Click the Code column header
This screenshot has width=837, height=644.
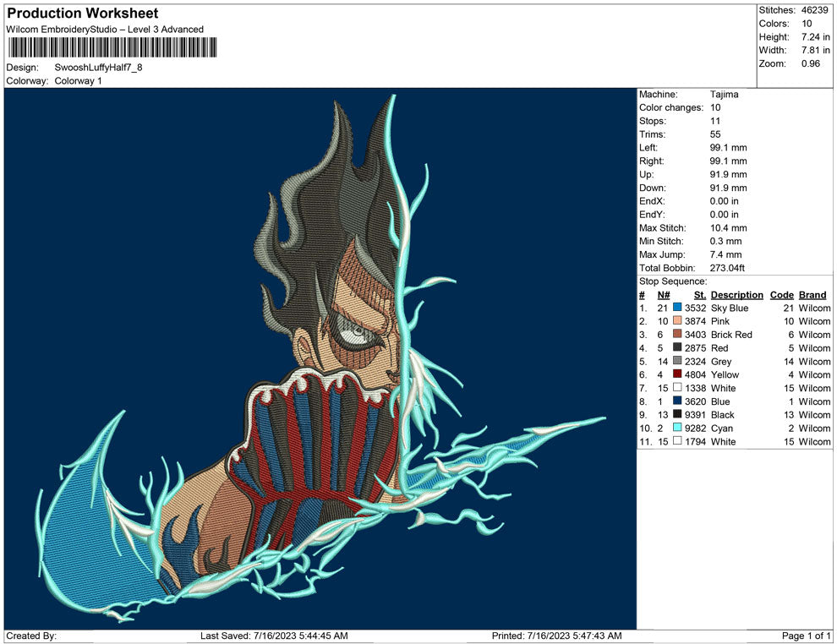pyautogui.click(x=781, y=295)
